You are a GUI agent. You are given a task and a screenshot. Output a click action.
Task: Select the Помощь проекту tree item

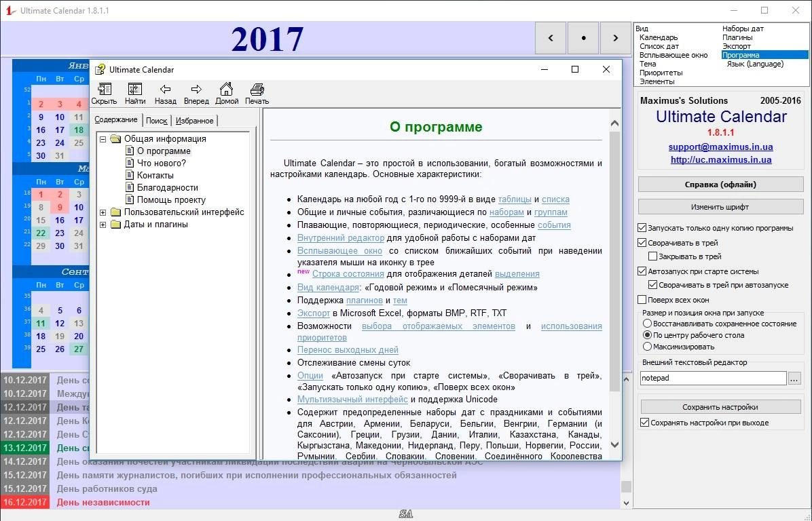coord(171,199)
